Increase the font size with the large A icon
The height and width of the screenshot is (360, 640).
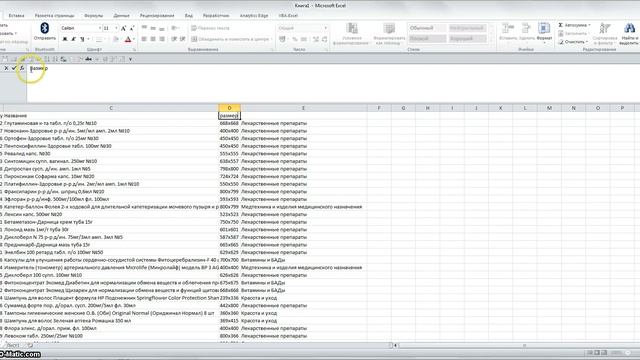(123, 28)
